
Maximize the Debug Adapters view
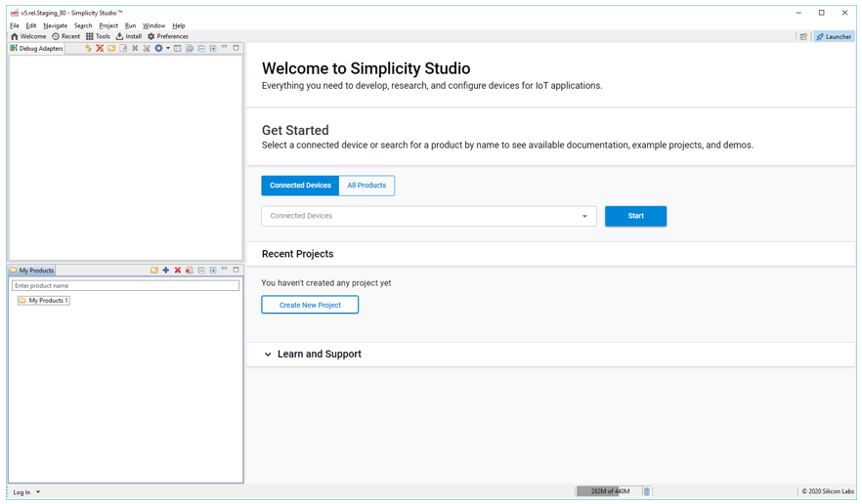(x=236, y=48)
